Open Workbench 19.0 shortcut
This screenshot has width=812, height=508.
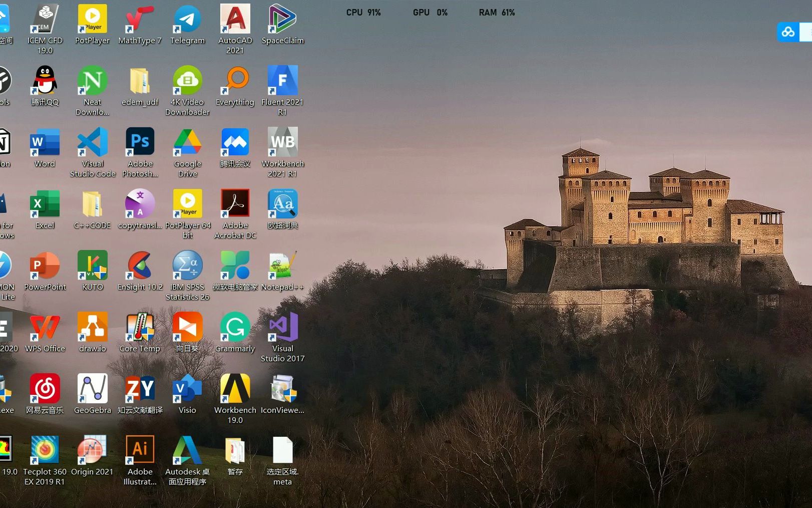(235, 399)
